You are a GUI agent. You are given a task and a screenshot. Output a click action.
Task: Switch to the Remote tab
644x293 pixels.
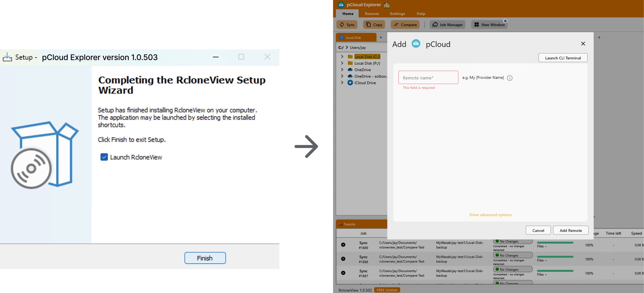pyautogui.click(x=372, y=14)
